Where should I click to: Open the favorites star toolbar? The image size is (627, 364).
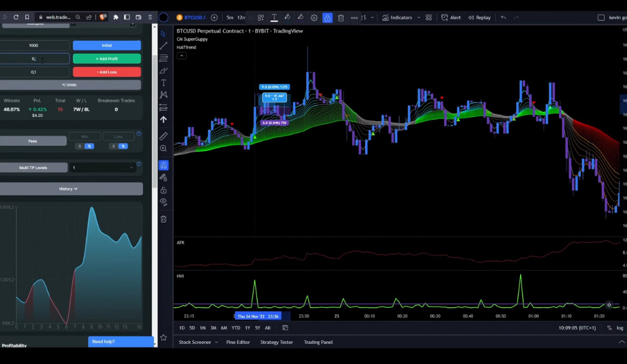pos(163,338)
